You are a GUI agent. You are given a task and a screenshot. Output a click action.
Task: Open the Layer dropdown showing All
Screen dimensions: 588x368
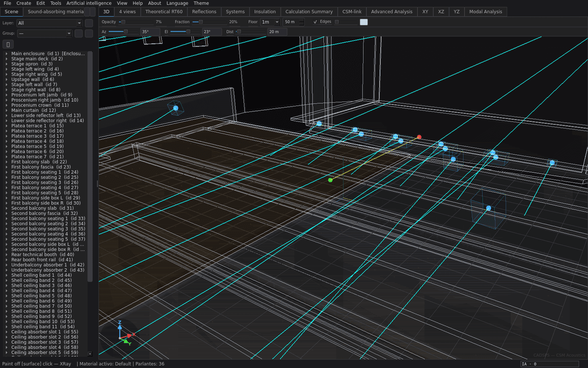49,23
